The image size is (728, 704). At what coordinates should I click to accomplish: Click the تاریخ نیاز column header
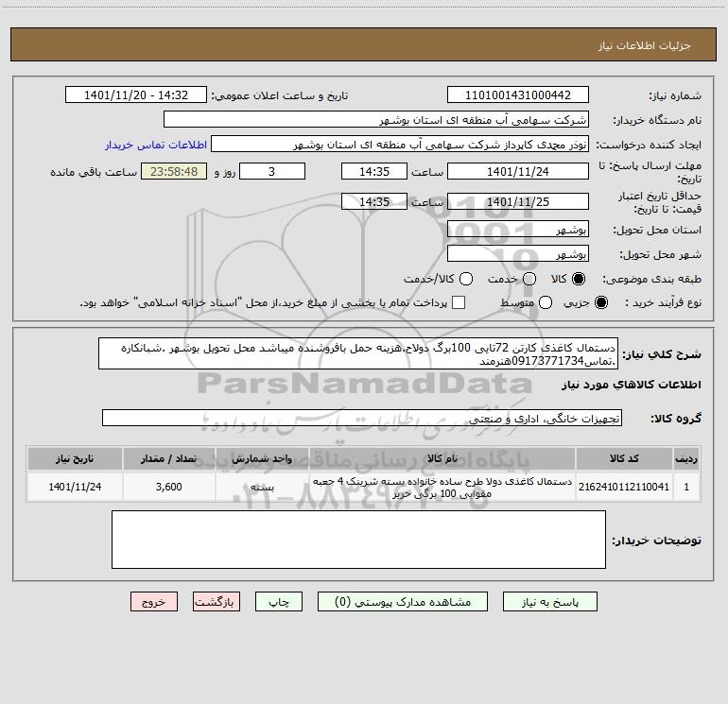tap(75, 458)
